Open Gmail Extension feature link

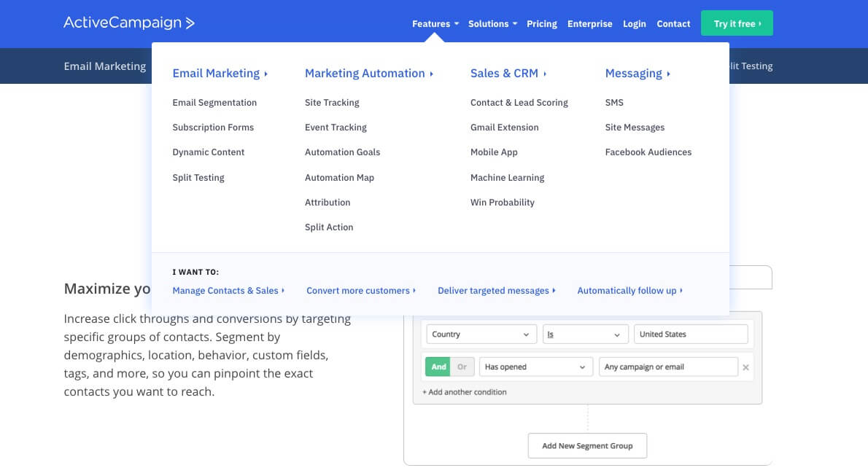[x=504, y=128]
